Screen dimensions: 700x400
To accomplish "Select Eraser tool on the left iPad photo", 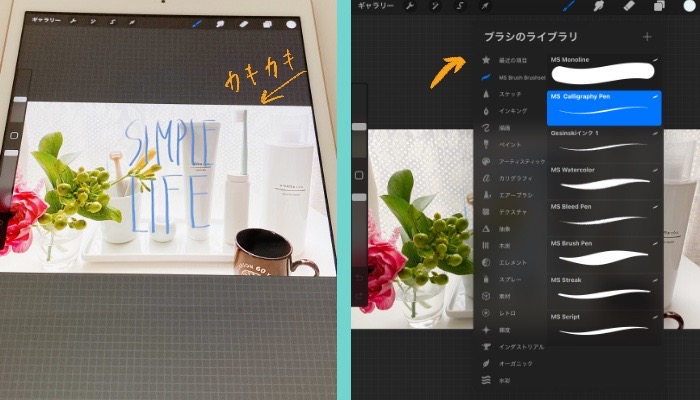I will [244, 24].
